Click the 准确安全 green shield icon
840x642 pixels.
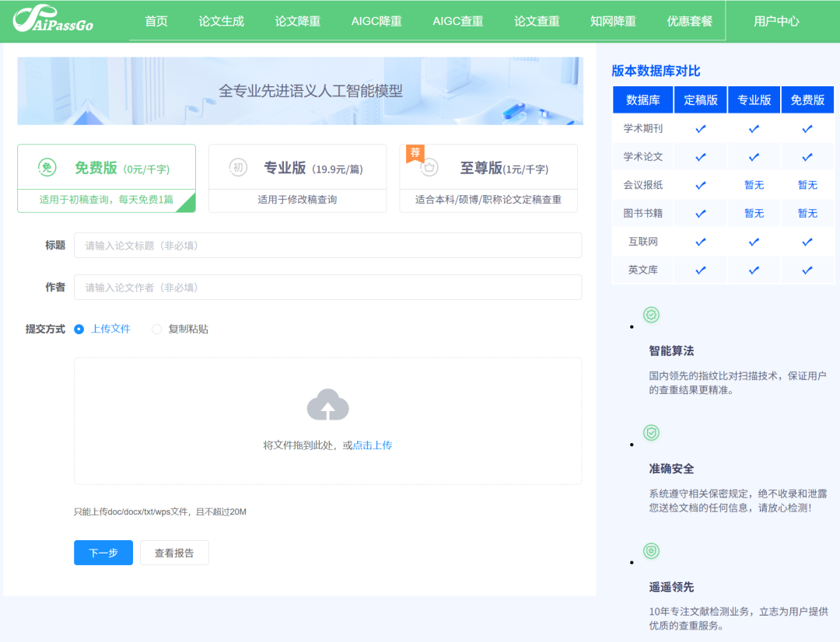[651, 433]
